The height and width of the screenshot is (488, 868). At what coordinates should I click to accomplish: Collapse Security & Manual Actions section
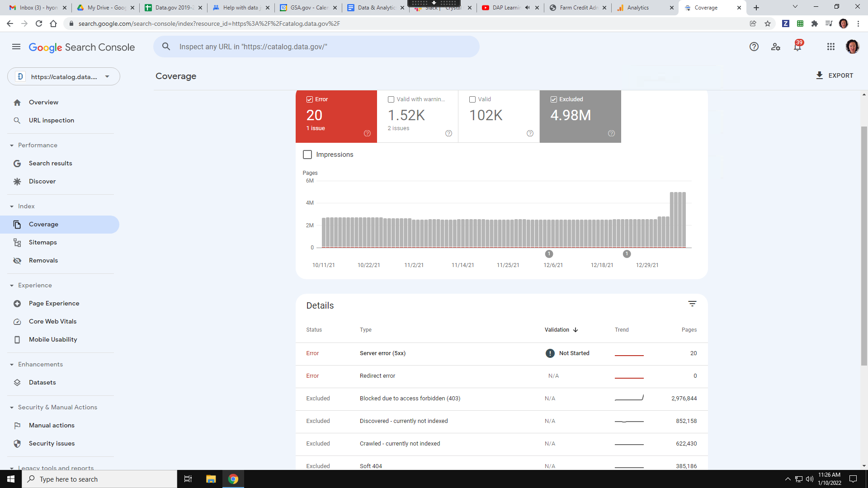pyautogui.click(x=12, y=408)
